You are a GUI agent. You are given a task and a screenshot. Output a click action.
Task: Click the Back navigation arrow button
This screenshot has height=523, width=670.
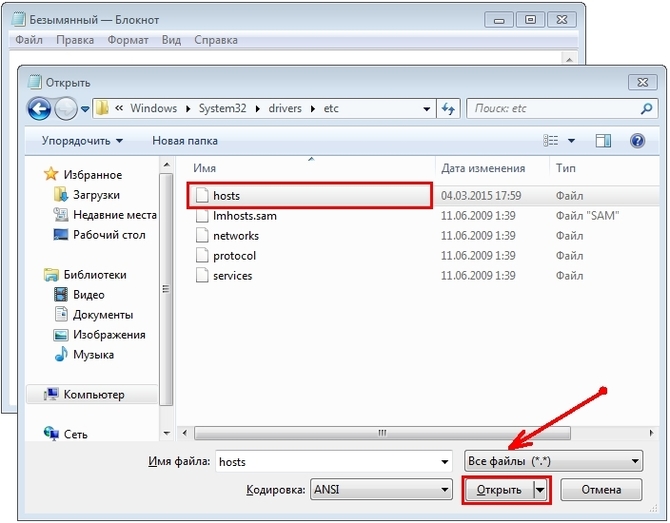39,108
